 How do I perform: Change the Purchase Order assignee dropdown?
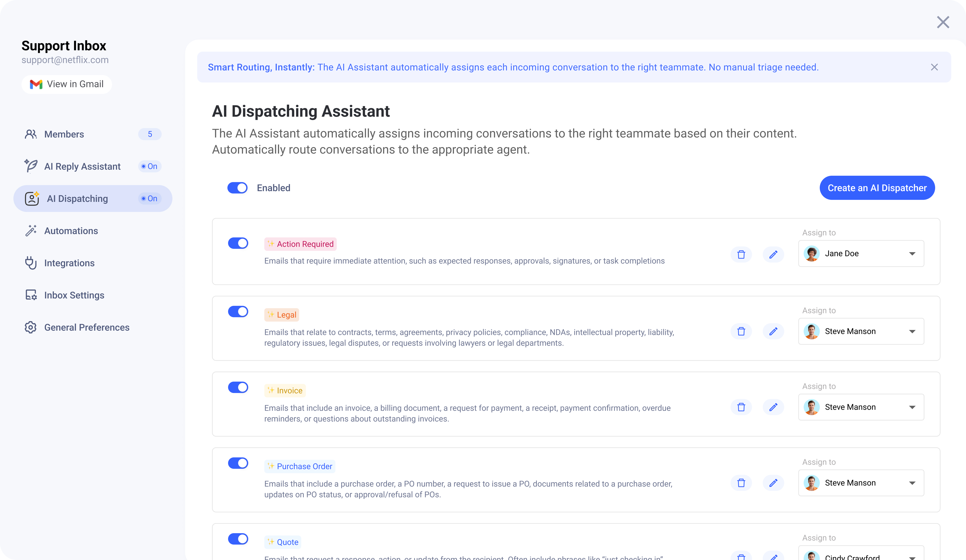click(x=861, y=483)
